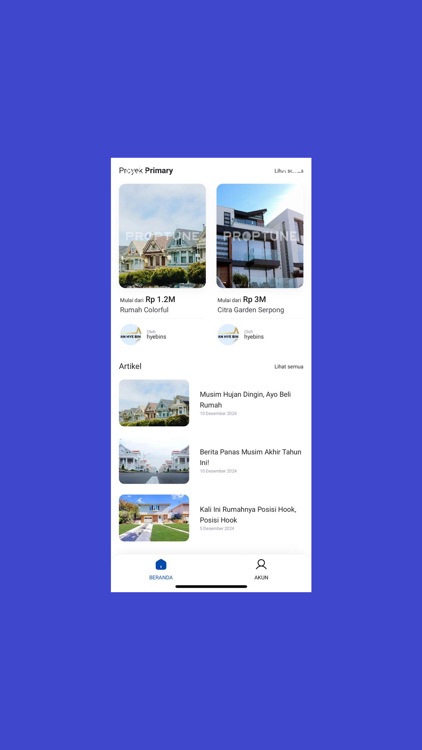Tap developer logo under Rumah Colorful
Screen dimensions: 422x750
[131, 334]
